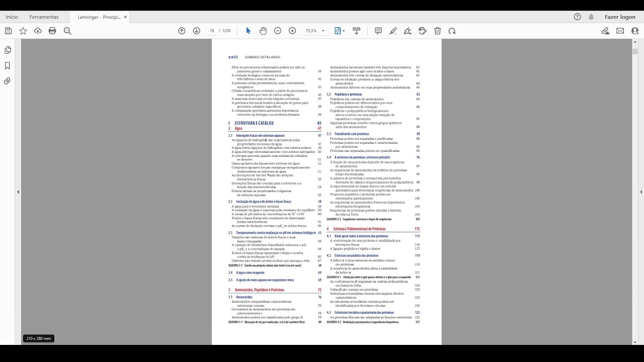
Task: Rotate the page clockwise
Action: pos(452,31)
